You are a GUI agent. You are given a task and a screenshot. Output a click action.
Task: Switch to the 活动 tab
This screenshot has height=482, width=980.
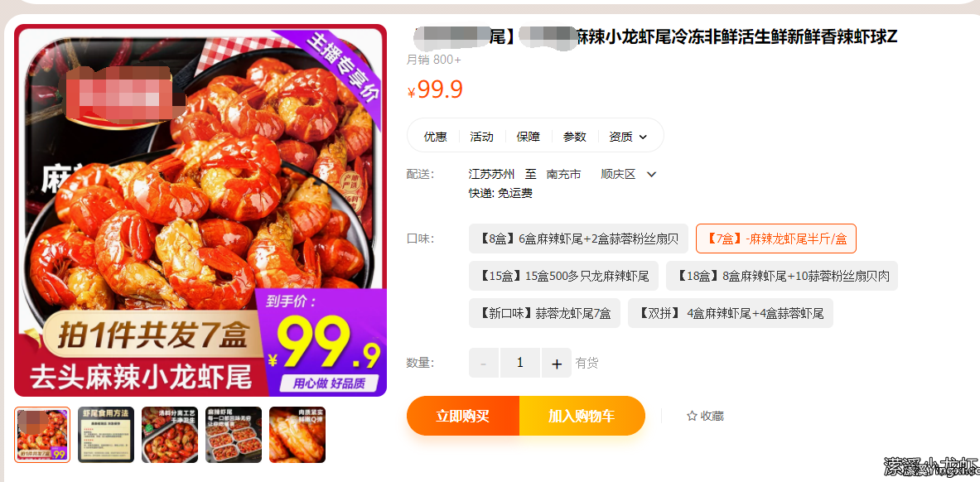point(482,137)
